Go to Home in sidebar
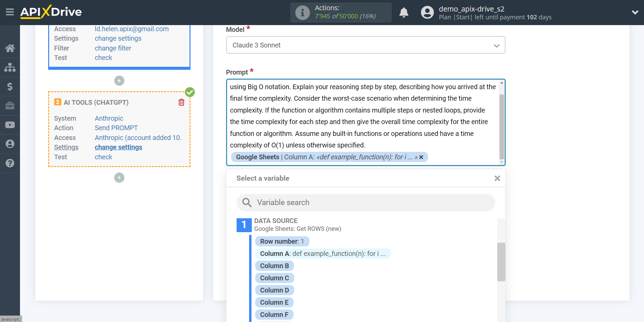 10,48
